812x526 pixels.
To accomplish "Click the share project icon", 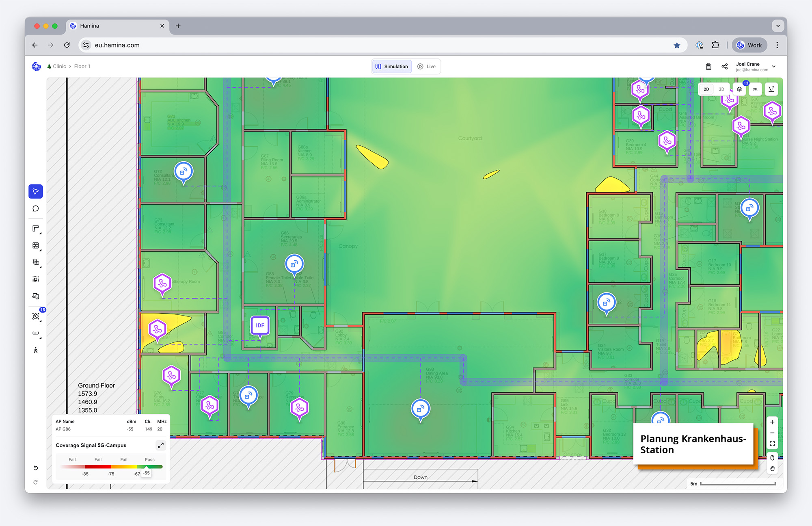I will [725, 67].
